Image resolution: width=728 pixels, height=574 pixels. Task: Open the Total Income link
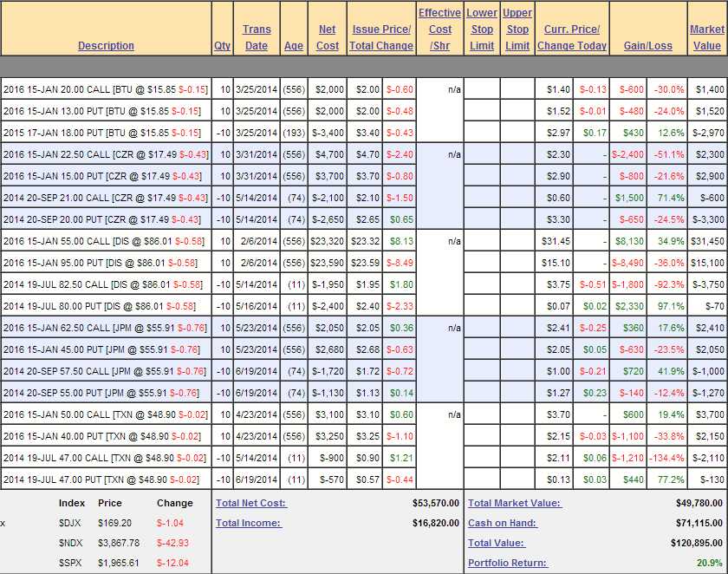pyautogui.click(x=248, y=523)
